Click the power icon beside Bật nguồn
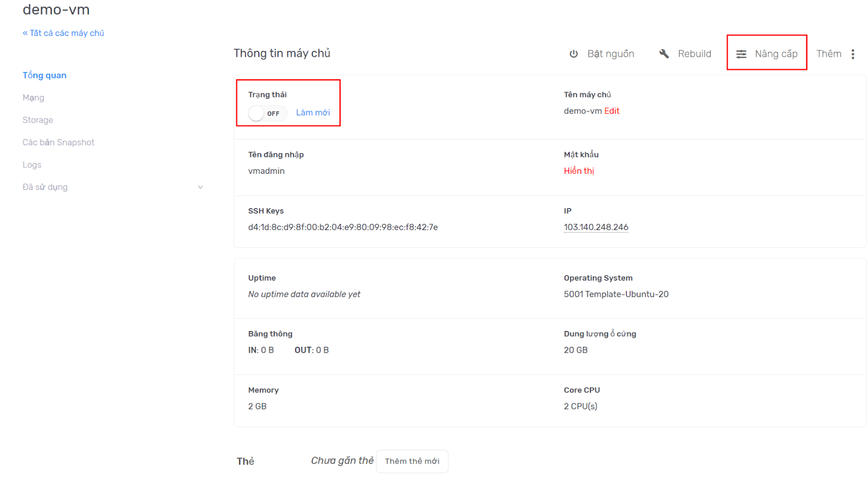This screenshot has width=868, height=482. [573, 54]
